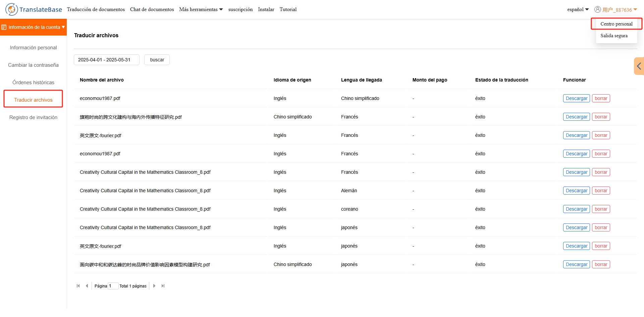The image size is (644, 317).
Task: Collapse the Información de la cuenta section
Action: tap(33, 27)
